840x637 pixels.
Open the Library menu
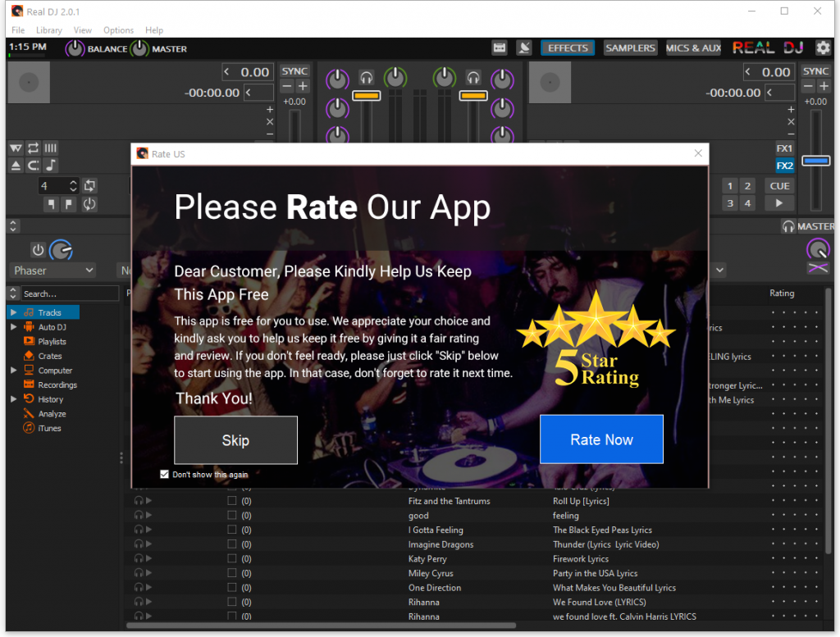(48, 30)
